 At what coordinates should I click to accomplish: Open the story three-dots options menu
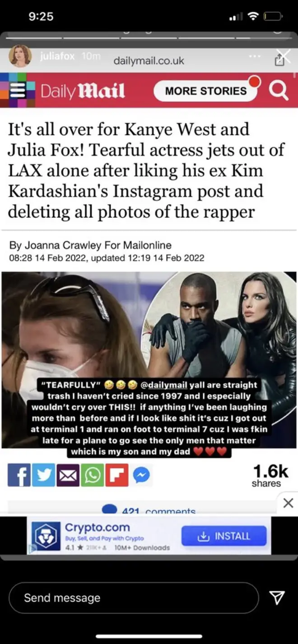tap(255, 57)
